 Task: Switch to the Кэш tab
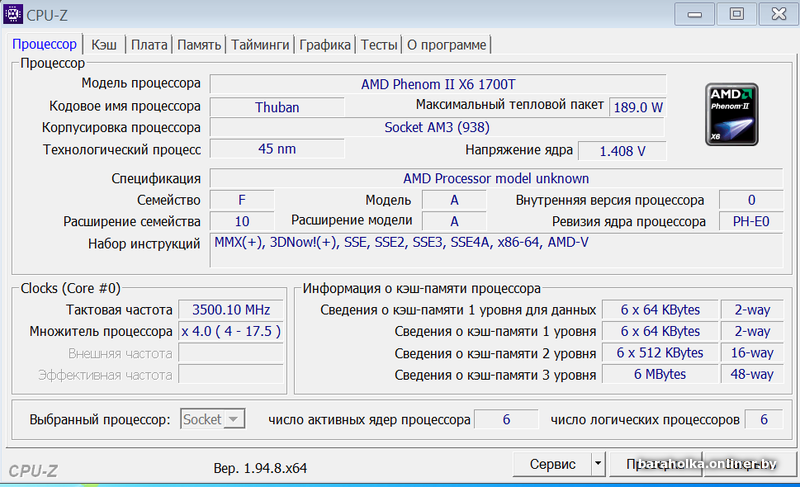[104, 45]
